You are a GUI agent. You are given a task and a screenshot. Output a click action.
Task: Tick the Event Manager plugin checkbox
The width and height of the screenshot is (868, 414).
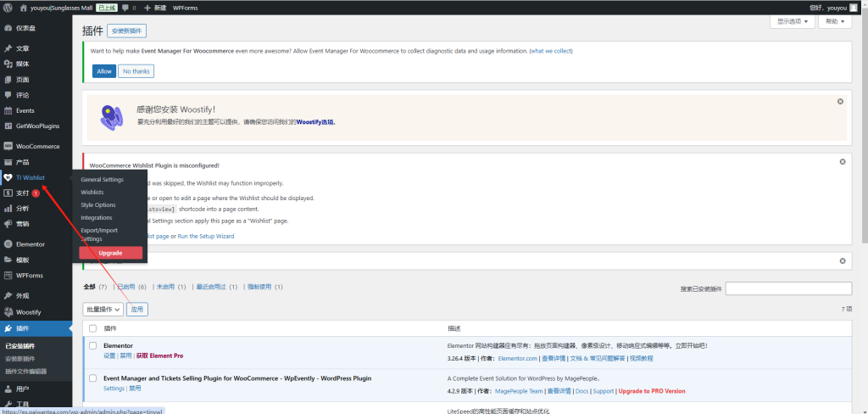(x=92, y=378)
